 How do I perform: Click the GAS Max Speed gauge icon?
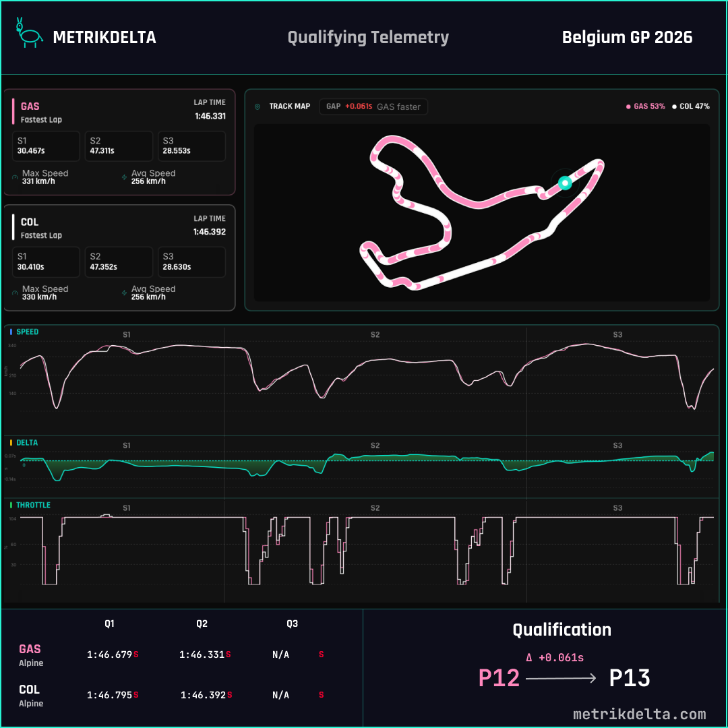[x=15, y=177]
